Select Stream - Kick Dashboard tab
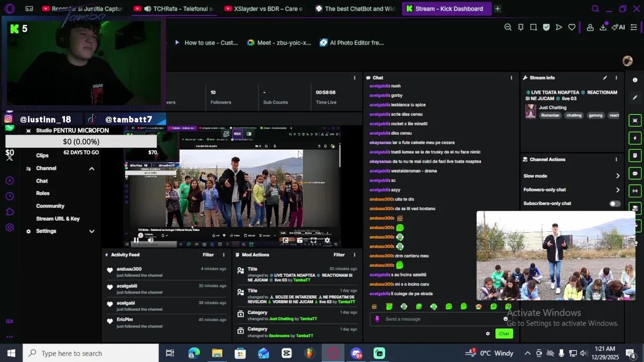Screen dimensions: 644x362 click(x=446, y=9)
